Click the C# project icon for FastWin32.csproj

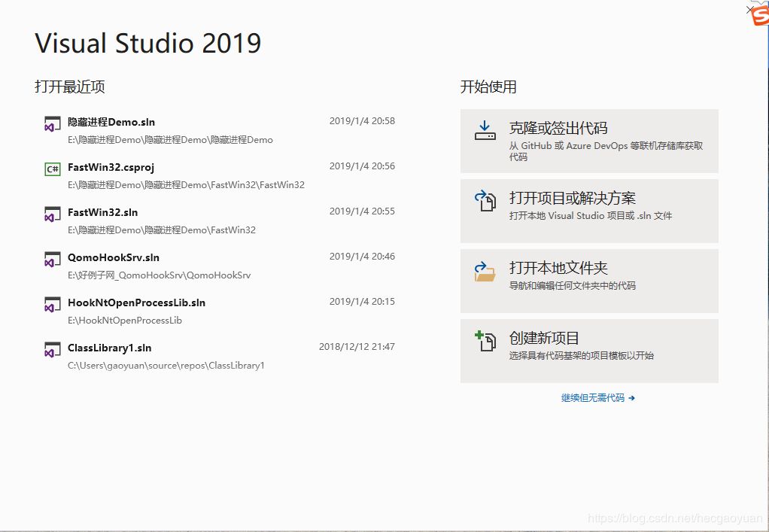[x=53, y=169]
